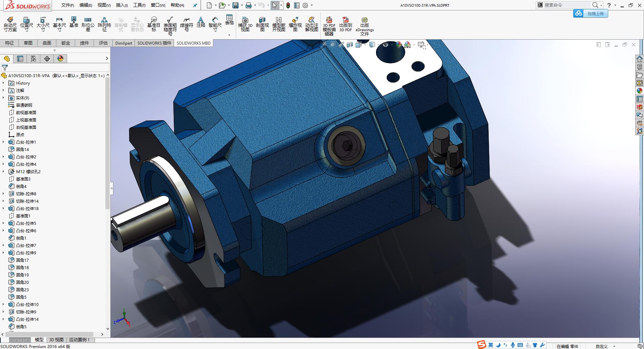Click the Datum (基准) tool
Image resolution: width=644 pixels, height=349 pixels.
click(x=74, y=22)
